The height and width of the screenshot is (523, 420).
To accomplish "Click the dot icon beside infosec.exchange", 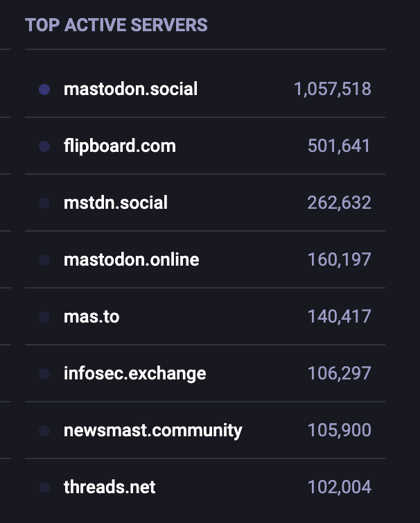I will pyautogui.click(x=44, y=374).
